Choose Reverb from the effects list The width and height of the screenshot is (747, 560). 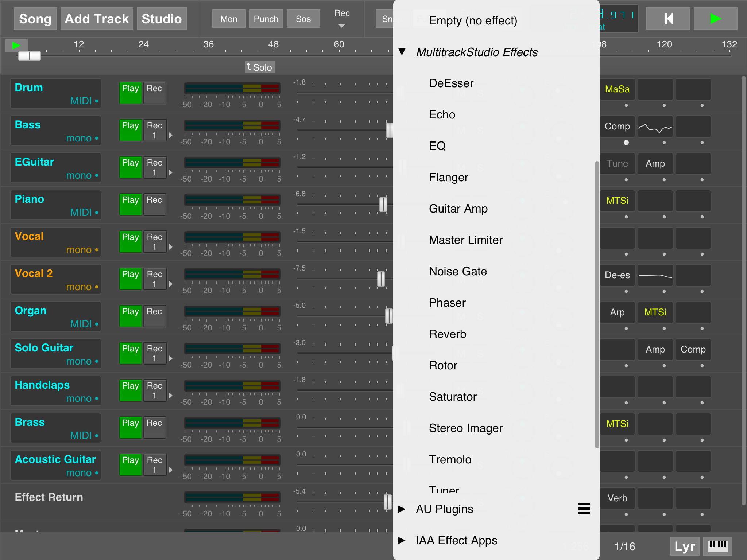coord(448,334)
